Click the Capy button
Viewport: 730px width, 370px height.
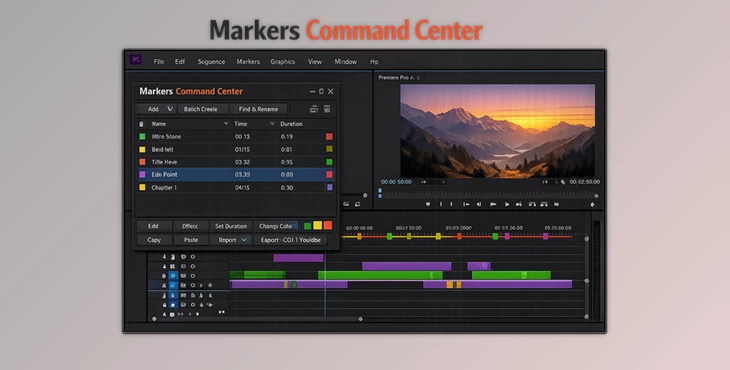point(154,240)
